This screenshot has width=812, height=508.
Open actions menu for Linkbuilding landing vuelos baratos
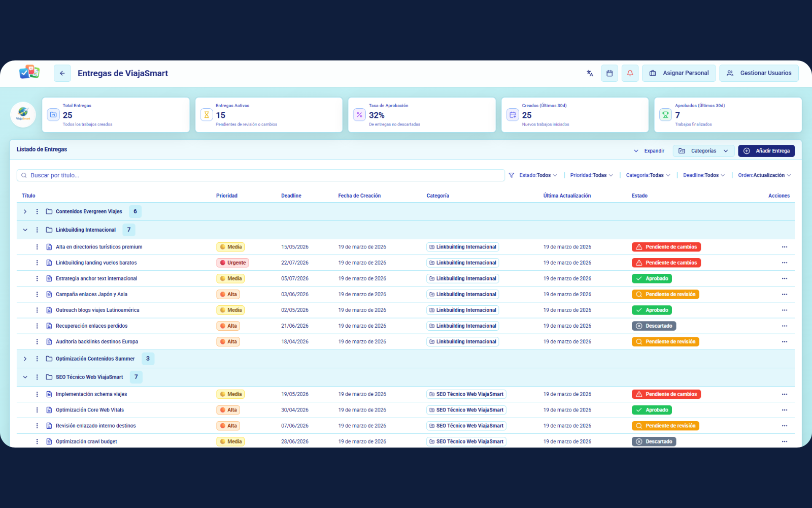(x=784, y=263)
